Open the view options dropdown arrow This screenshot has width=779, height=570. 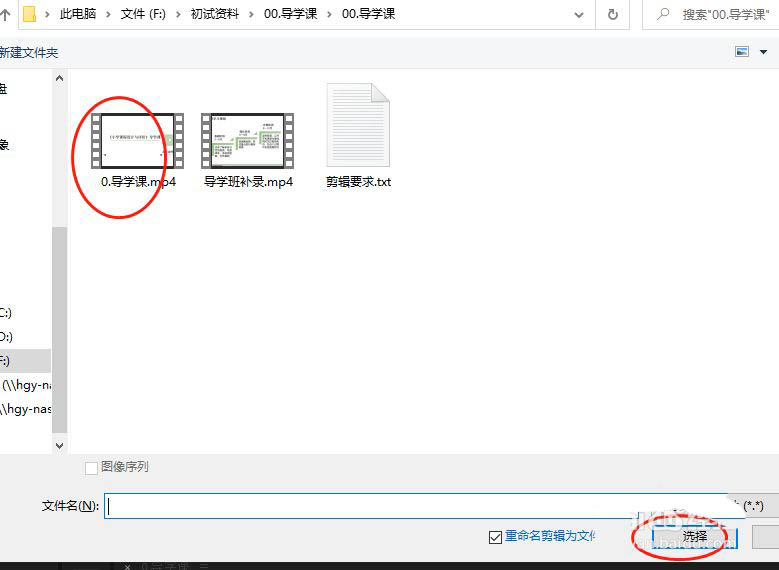[764, 52]
